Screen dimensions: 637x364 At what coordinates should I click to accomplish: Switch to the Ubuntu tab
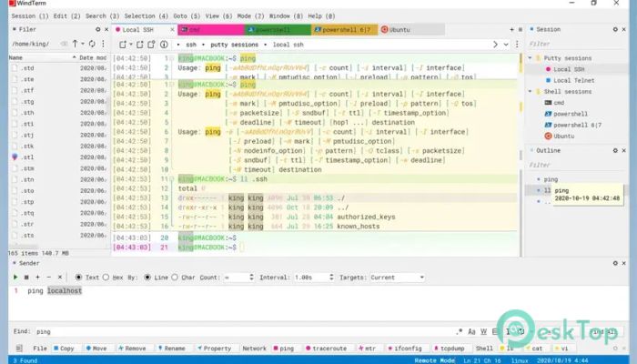pos(411,30)
